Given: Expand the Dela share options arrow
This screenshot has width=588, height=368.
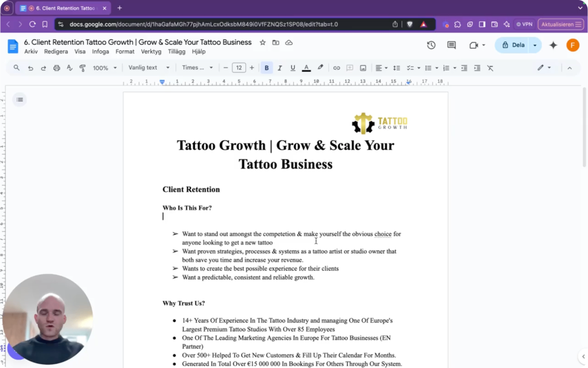Looking at the screenshot, I should coord(535,45).
